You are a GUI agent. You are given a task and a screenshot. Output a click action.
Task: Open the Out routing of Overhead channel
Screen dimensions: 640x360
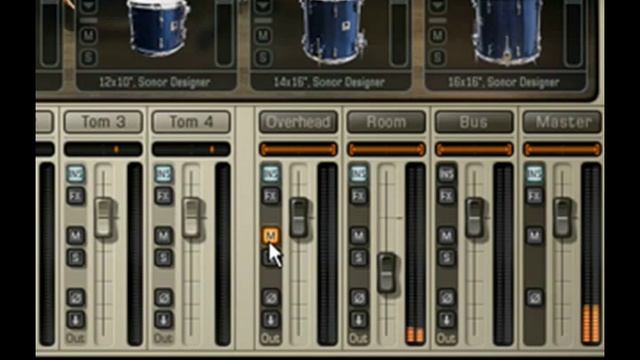(x=271, y=338)
